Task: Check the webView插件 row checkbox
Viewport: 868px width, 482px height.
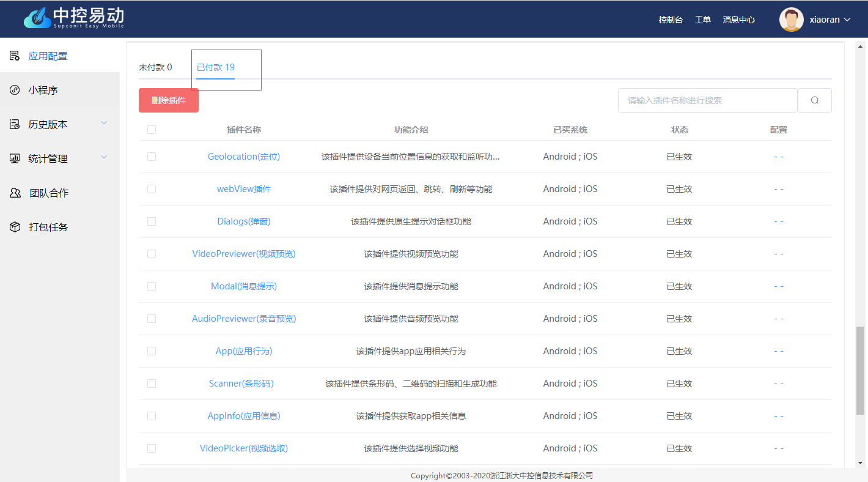Action: click(x=152, y=189)
